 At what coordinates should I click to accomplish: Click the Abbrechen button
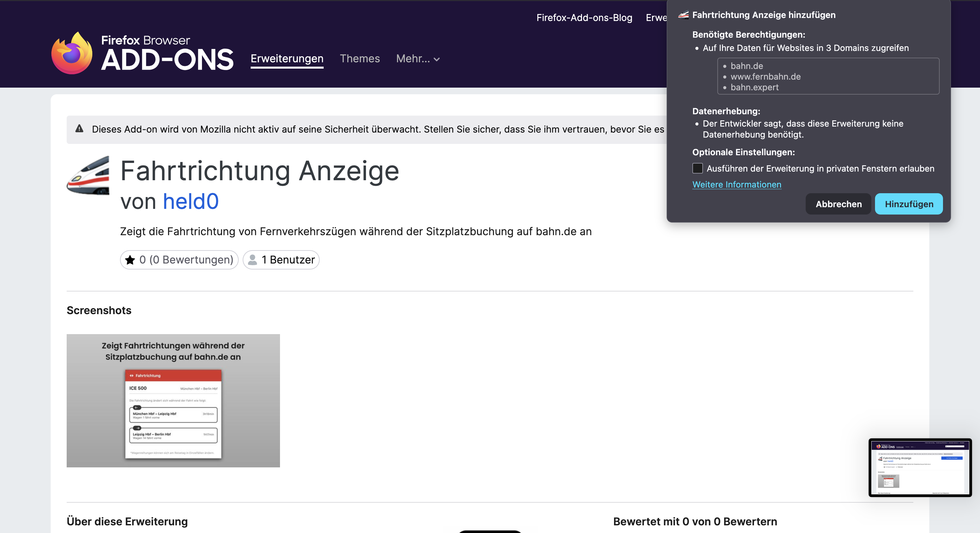838,204
